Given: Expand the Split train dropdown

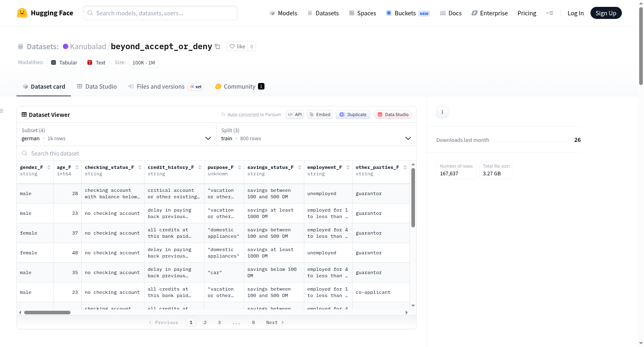Looking at the screenshot, I should point(316,134).
